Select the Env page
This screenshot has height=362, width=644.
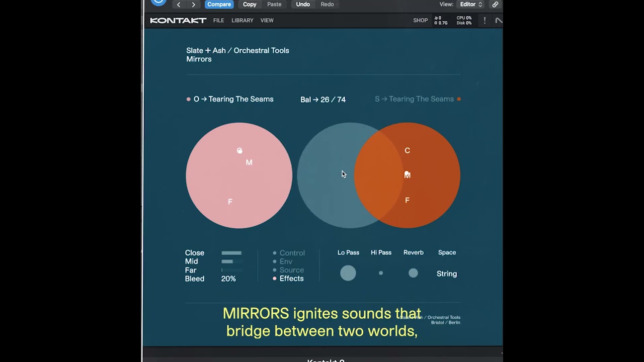click(283, 261)
